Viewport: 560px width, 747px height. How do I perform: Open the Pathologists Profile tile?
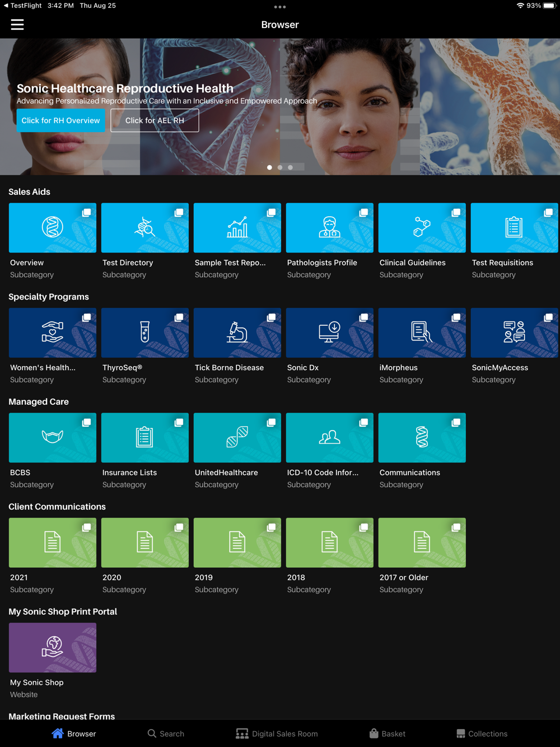330,228
